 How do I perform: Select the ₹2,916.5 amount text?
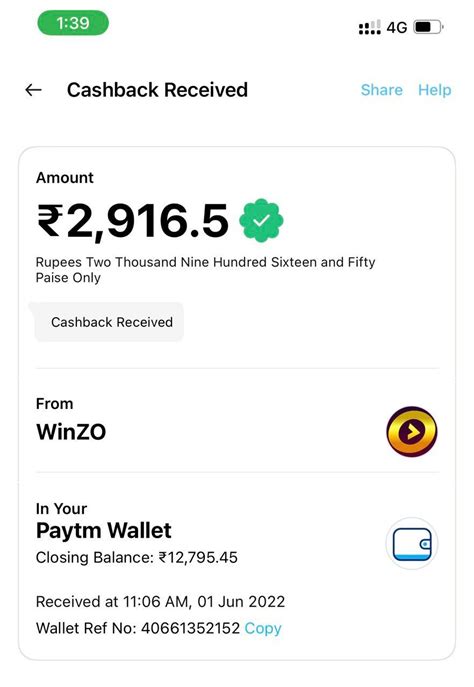[x=133, y=220]
